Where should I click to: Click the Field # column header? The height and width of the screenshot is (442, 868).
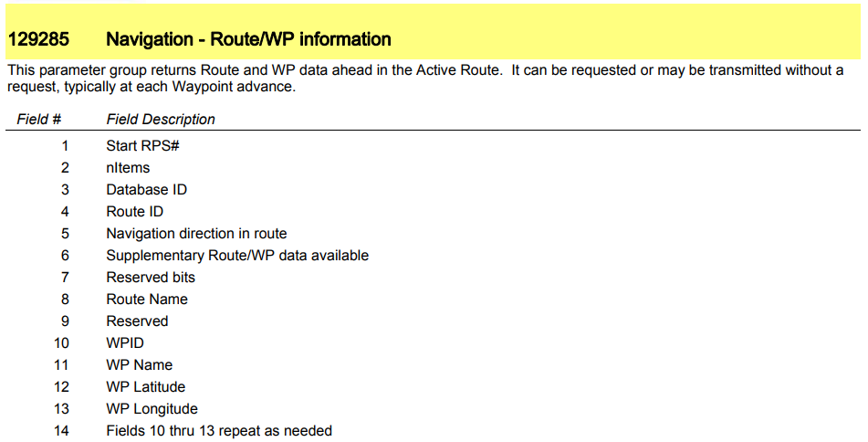click(x=38, y=119)
